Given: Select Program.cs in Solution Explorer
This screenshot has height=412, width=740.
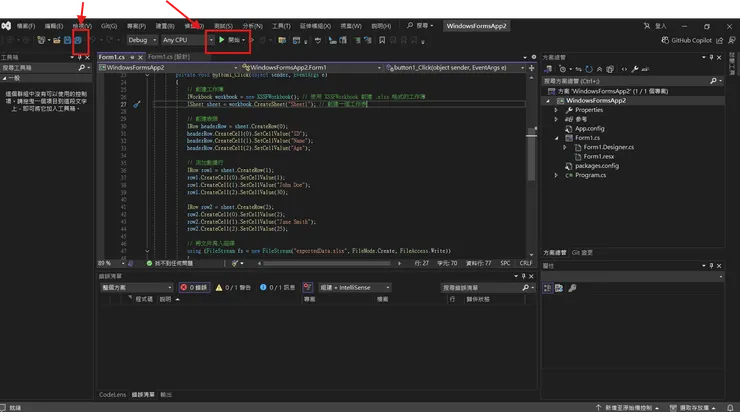Looking at the screenshot, I should point(591,175).
